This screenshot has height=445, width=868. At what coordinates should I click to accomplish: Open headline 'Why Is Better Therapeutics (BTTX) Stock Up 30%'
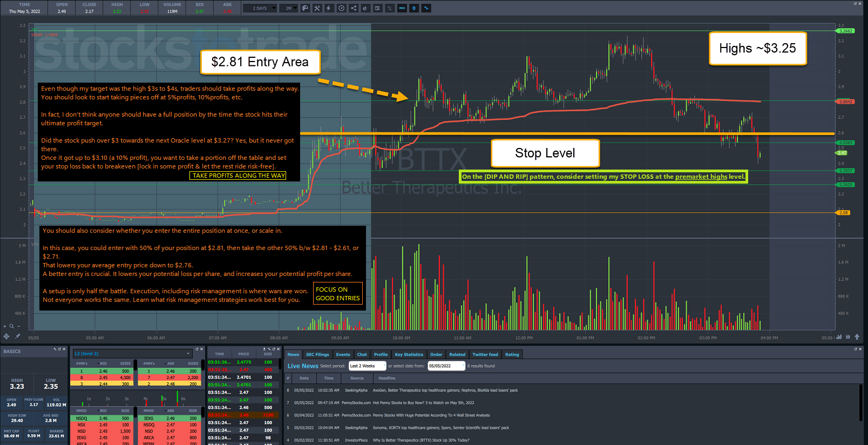click(x=421, y=440)
